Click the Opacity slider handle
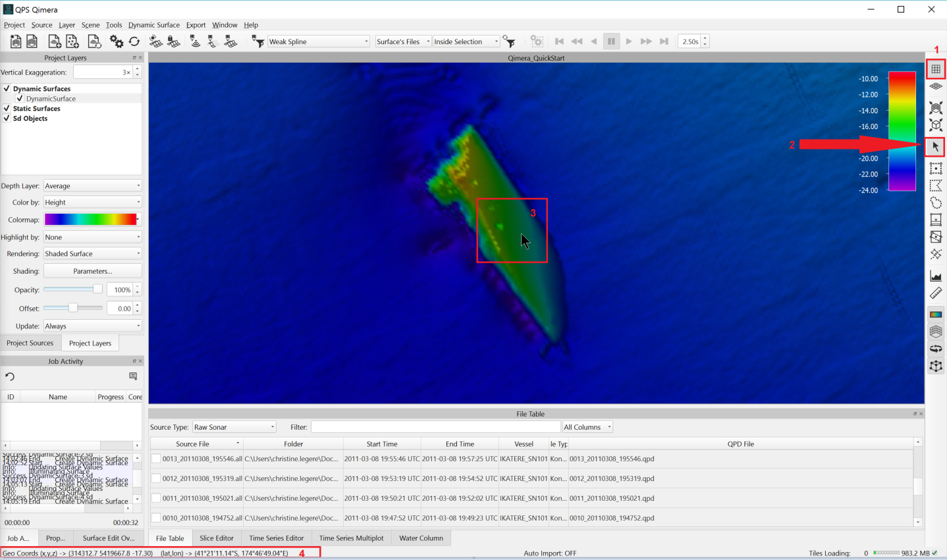 click(x=97, y=290)
